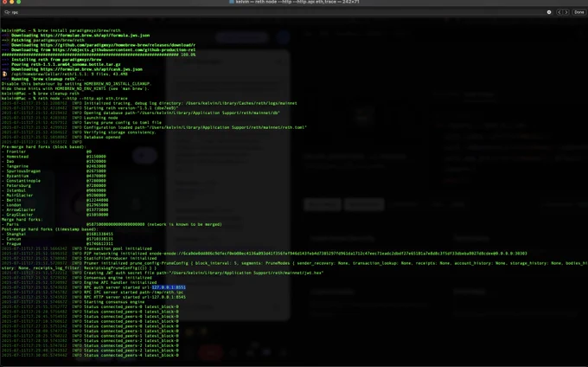Image resolution: width=588 pixels, height=367 pixels.
Task: Click the folder icon in the window title
Action: click(x=232, y=2)
